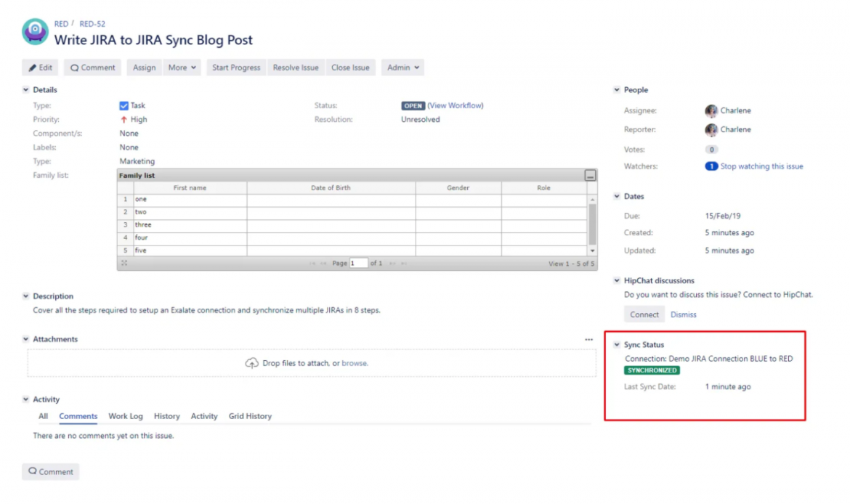Collapse the Family list grid with the minimize icon
The image size is (850, 504).
(x=591, y=176)
